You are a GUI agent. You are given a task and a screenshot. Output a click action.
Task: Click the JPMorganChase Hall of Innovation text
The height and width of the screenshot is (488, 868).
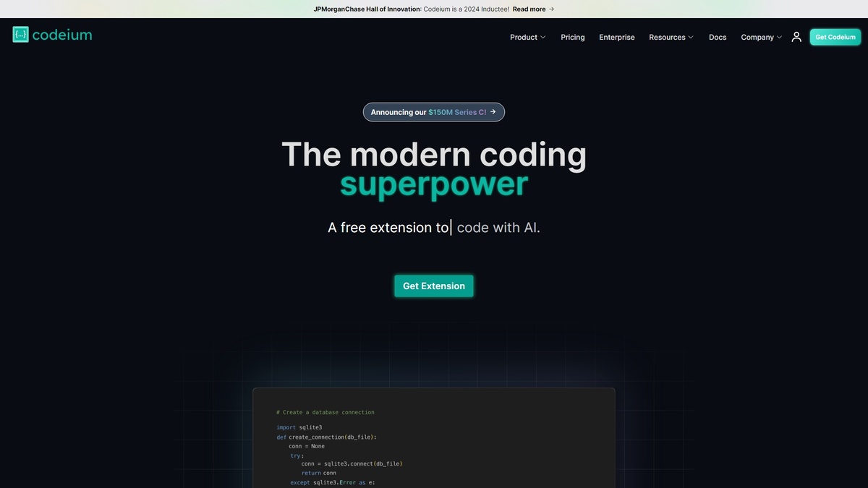[366, 8]
